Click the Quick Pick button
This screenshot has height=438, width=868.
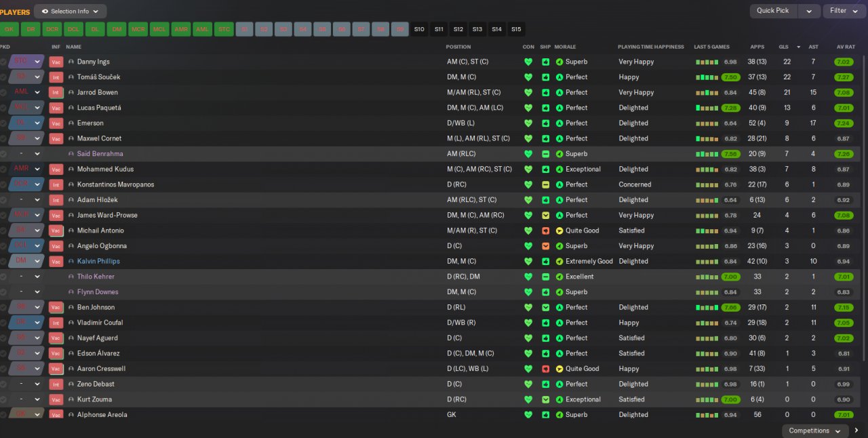tap(773, 11)
